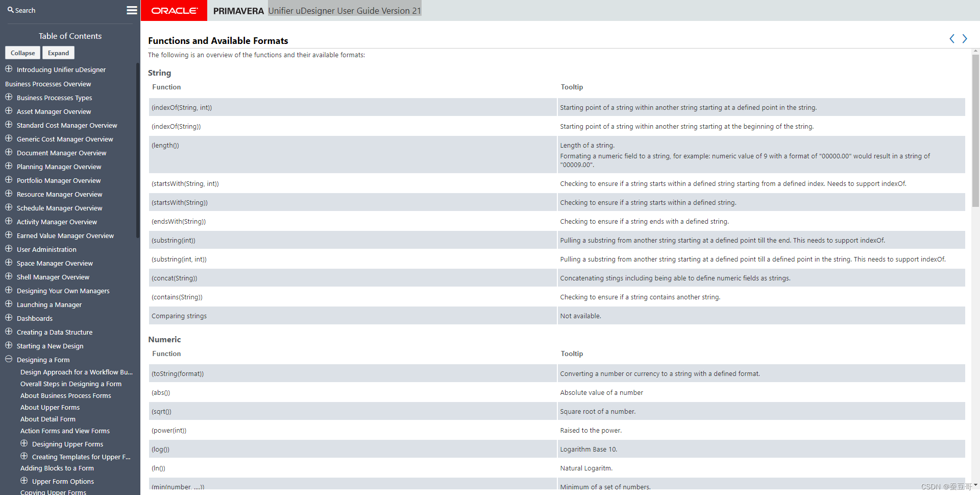This screenshot has height=495, width=980.
Task: Click the main content scrollbar thumb
Action: [975, 130]
